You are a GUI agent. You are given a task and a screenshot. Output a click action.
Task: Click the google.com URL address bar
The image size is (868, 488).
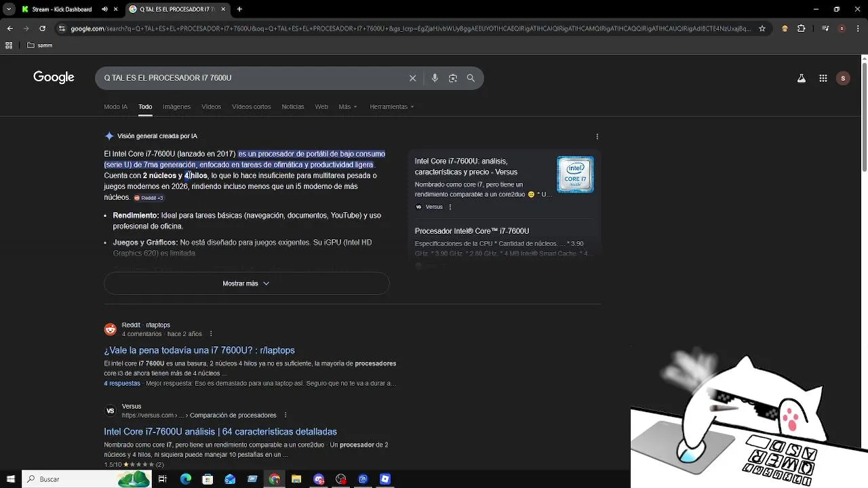click(x=410, y=28)
